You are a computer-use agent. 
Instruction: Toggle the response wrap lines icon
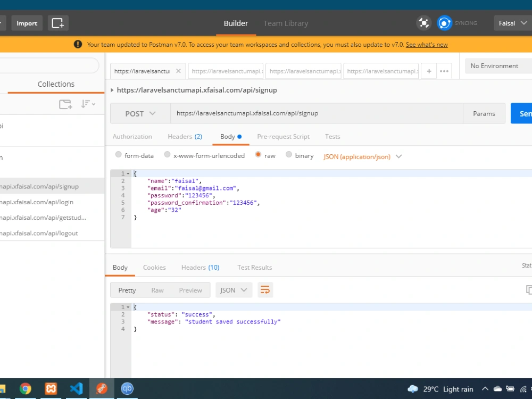pyautogui.click(x=265, y=290)
